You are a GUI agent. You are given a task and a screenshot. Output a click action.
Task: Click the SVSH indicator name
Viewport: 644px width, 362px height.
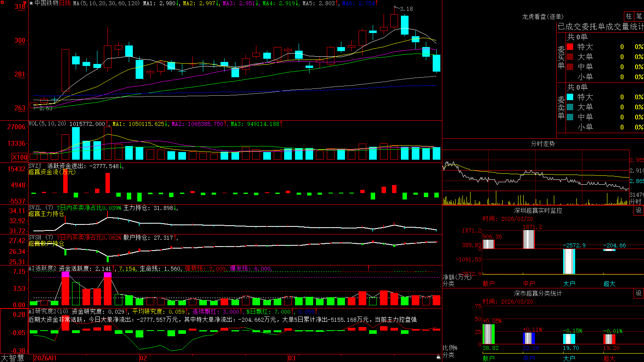[35, 238]
